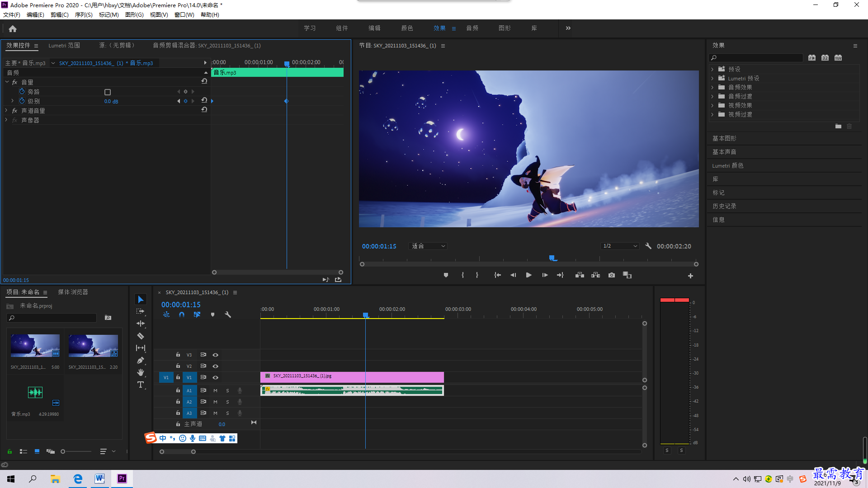868x488 pixels.
Task: Click the project thumbnail size slider
Action: (x=75, y=451)
